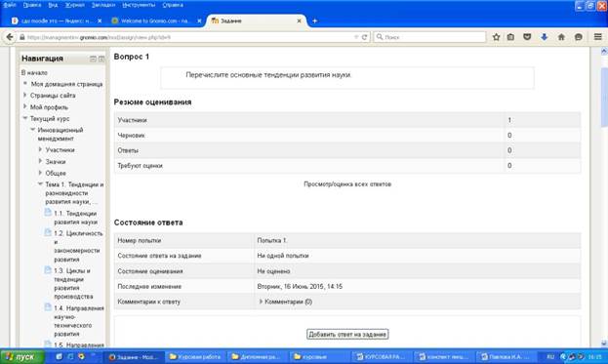Open the Файл menu
Image resolution: width=608 pixels, height=364 pixels.
click(x=10, y=5)
